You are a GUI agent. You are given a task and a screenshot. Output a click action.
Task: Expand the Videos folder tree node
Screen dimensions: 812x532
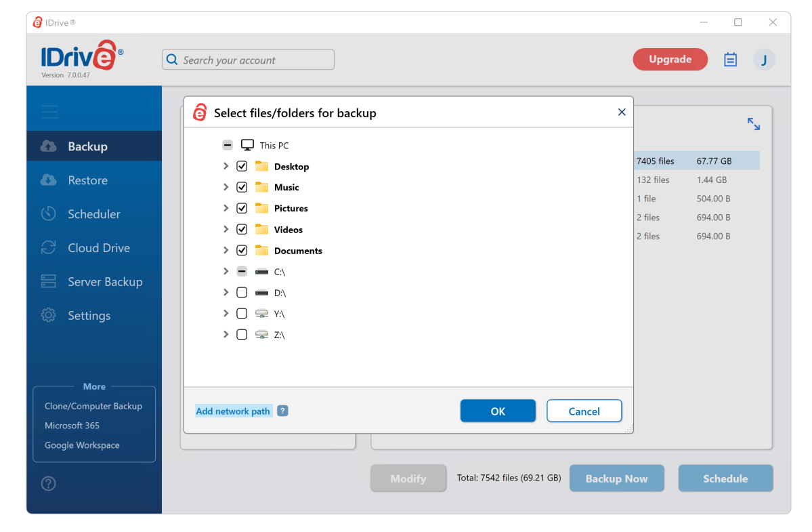226,230
